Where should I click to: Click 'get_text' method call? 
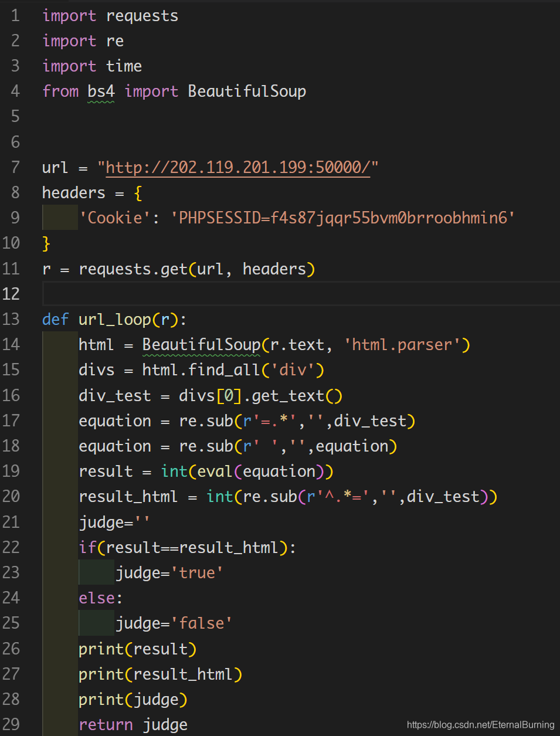coord(288,395)
